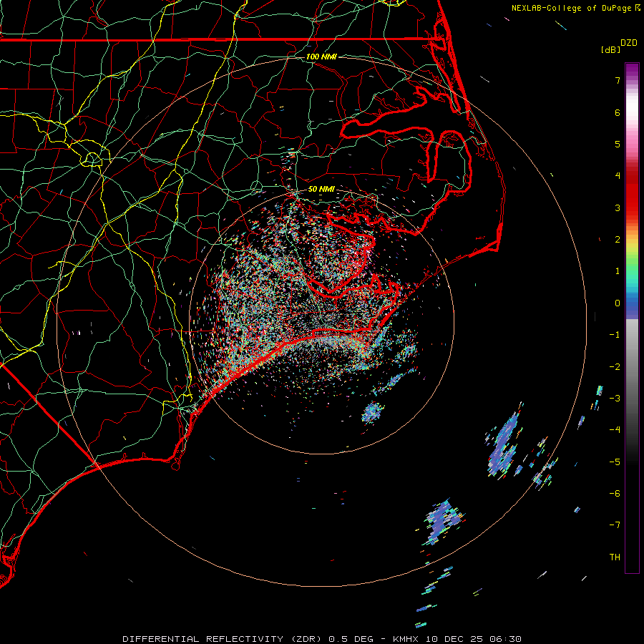The image size is (644, 644).
Task: Click the purple top of the ZDR color bar
Action: point(632,70)
